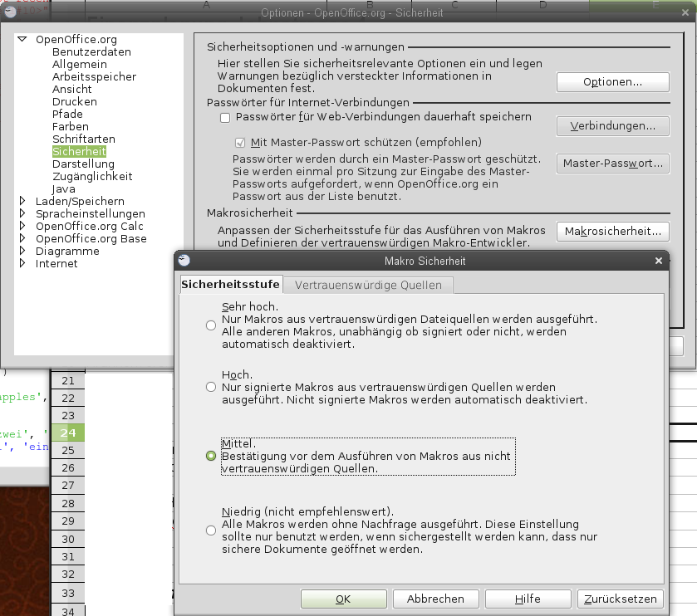Expand the Internet tree node
Screen dimensions: 697x616
click(22, 263)
